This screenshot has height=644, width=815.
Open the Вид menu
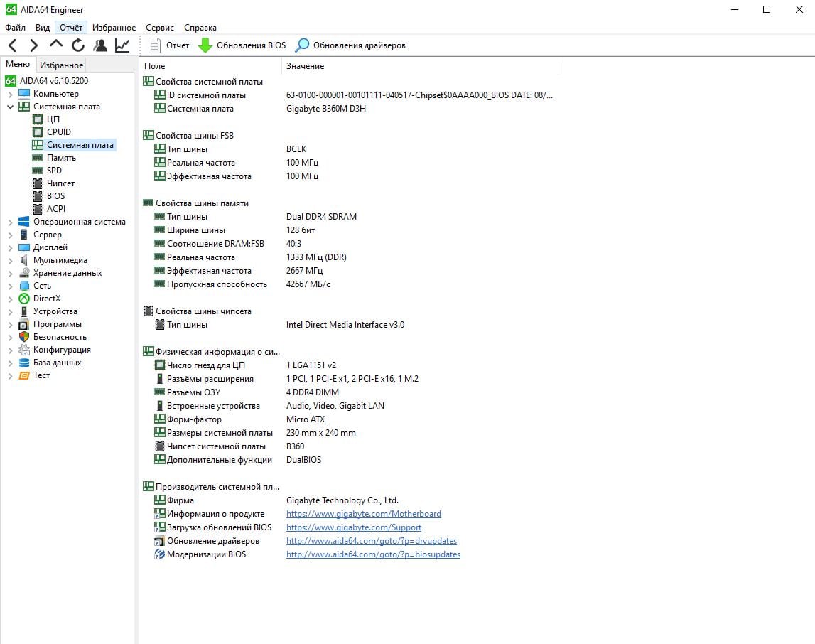click(x=43, y=28)
